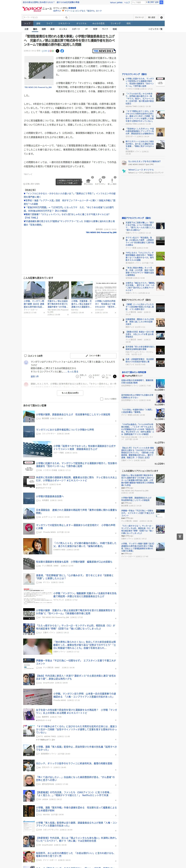The height and width of the screenshot is (868, 186).
Task: Click the magnifier icon beside keyword search field
Action: (66, 18)
